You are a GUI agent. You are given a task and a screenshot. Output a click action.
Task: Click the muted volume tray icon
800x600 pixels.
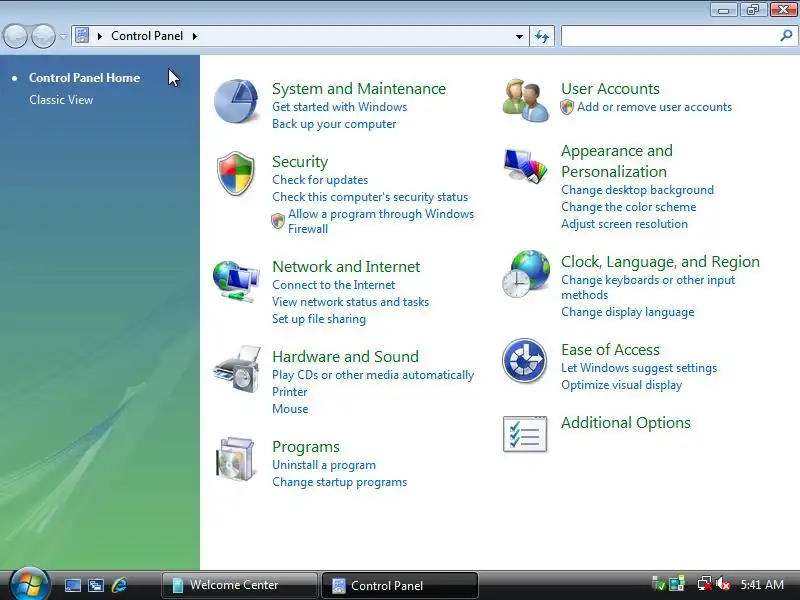click(722, 584)
